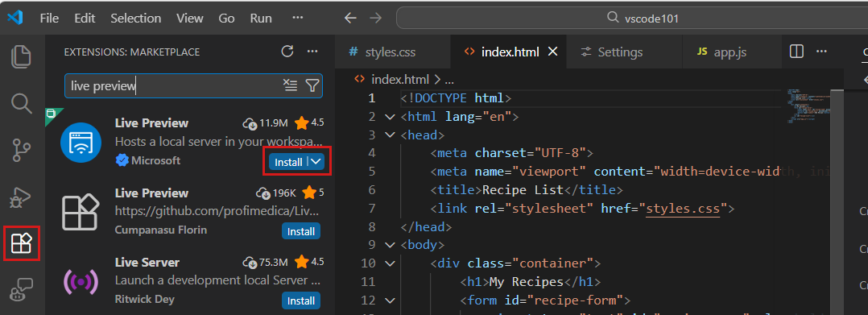Click the Recipe List title text on line 6
The image size is (868, 315).
click(x=523, y=190)
